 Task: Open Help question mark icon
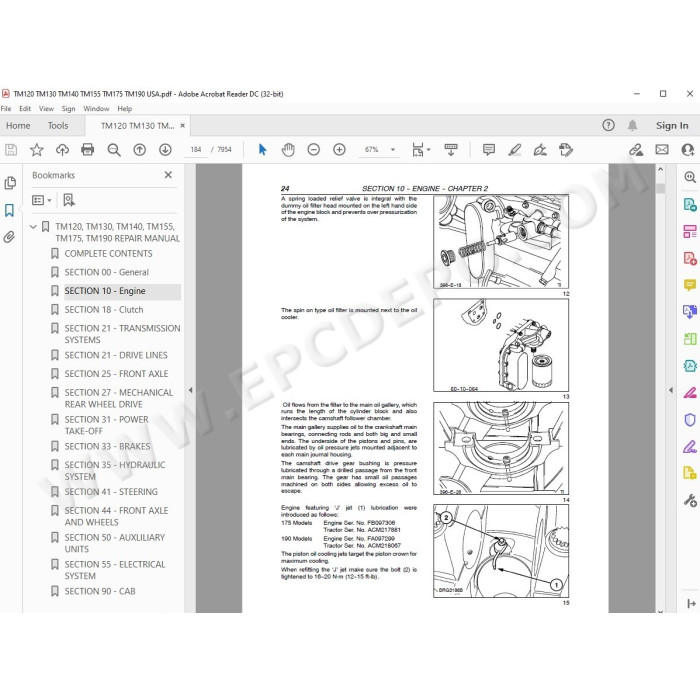click(608, 125)
